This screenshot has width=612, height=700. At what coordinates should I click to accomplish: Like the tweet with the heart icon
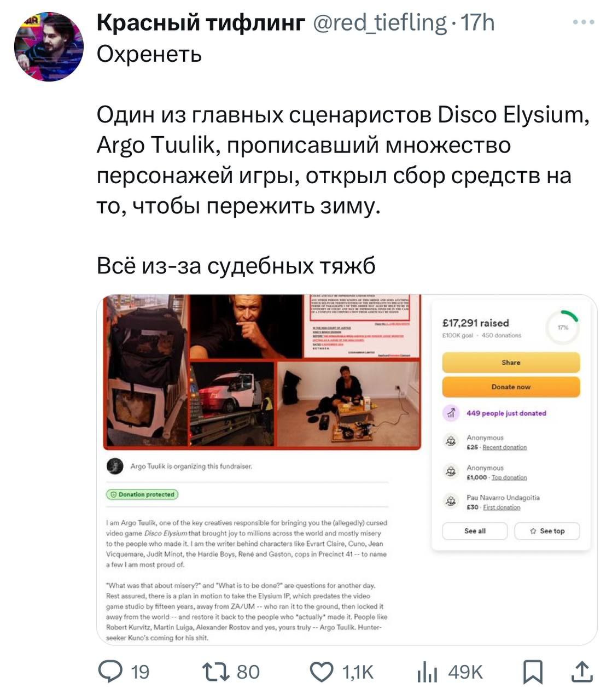[x=322, y=672]
